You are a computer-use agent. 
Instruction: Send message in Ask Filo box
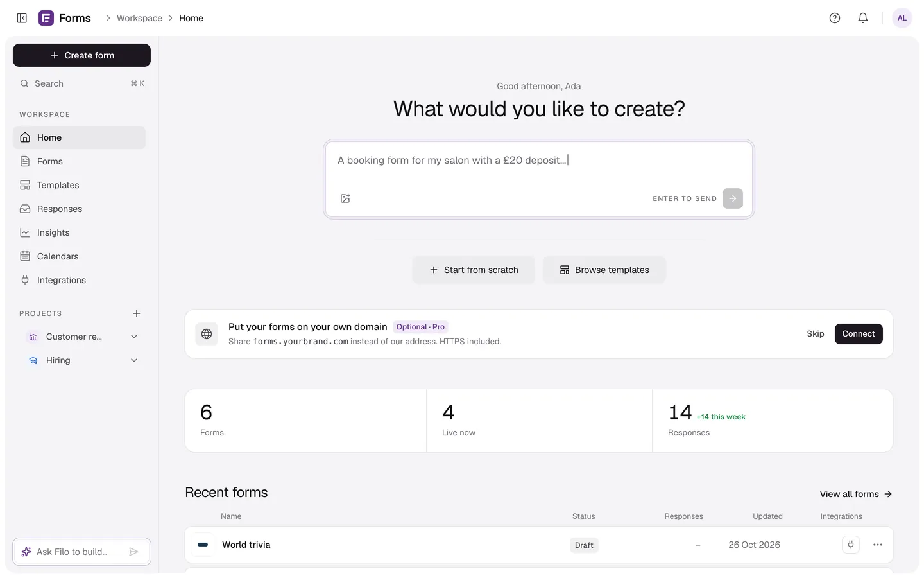tap(133, 552)
